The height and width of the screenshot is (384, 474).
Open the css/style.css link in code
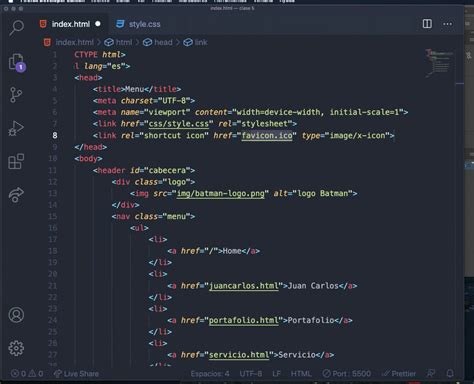coord(178,124)
